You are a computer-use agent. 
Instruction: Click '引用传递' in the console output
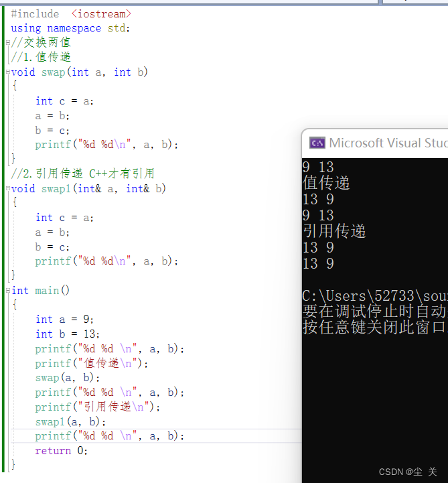point(334,231)
